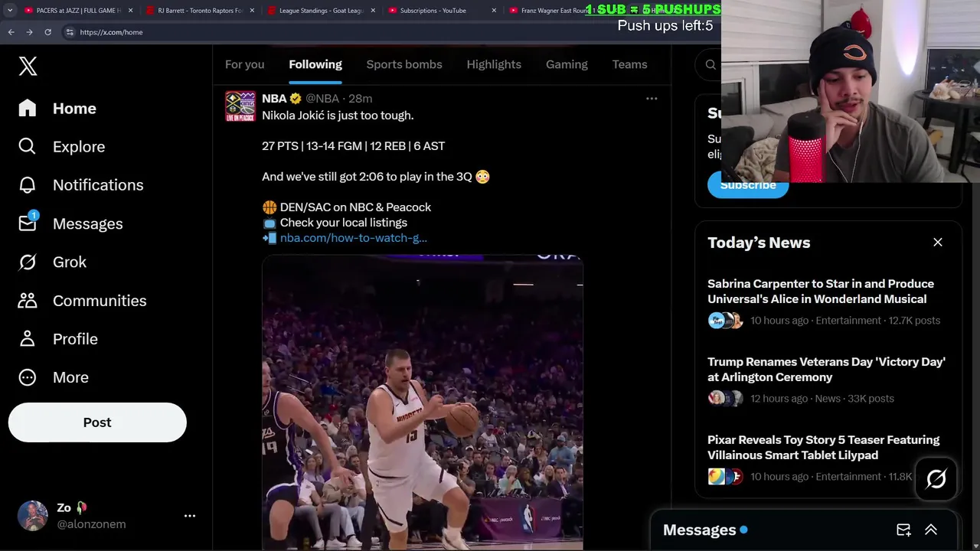Click the Home house icon
The height and width of the screenshot is (551, 980).
28,108
